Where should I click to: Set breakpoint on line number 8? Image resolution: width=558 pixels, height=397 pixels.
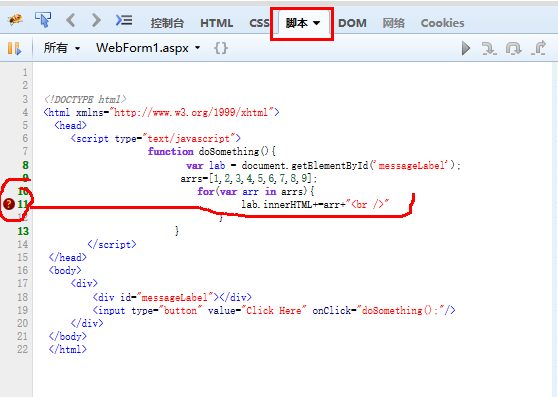(x=25, y=165)
